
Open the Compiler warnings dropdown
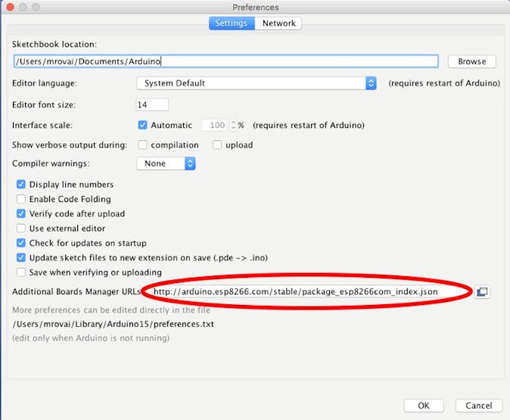point(166,163)
